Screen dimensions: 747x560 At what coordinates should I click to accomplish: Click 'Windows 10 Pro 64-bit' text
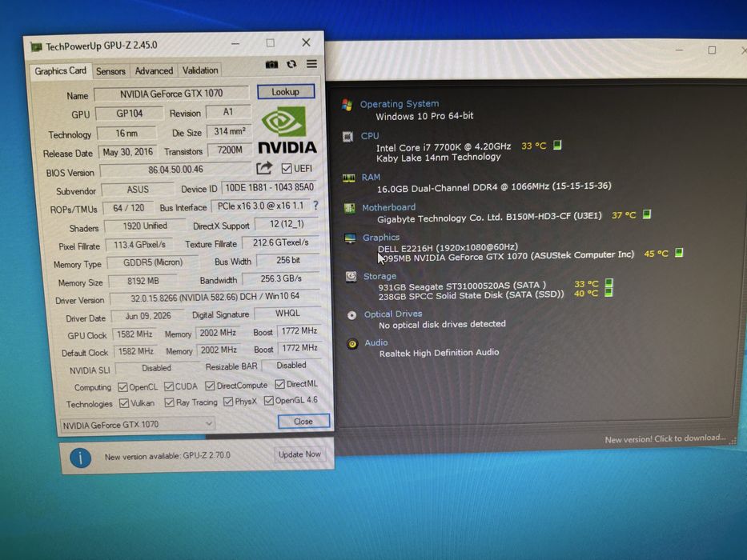(x=424, y=116)
